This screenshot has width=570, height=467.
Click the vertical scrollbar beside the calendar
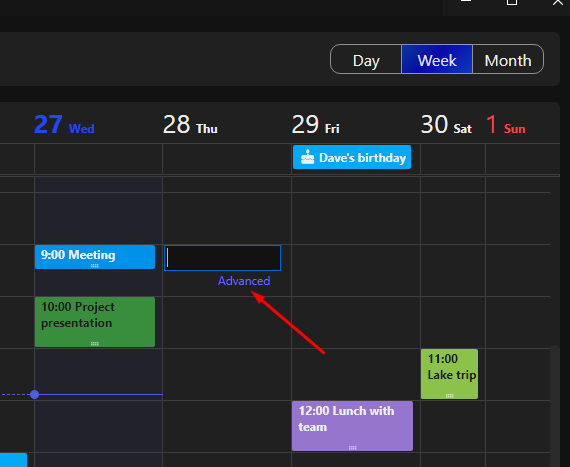[555, 405]
